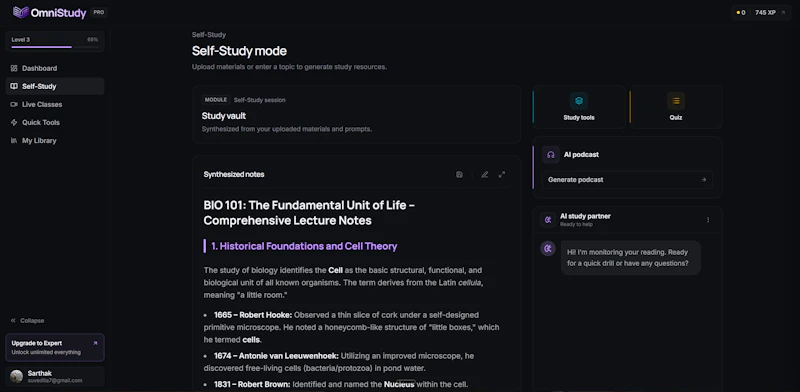
Task: Click the Study vault title
Action: click(223, 116)
